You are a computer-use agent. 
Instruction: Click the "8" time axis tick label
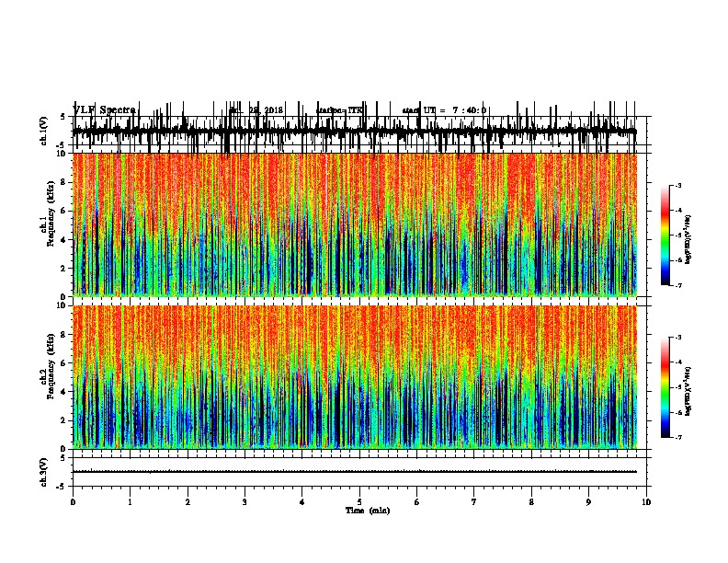pyautogui.click(x=531, y=502)
